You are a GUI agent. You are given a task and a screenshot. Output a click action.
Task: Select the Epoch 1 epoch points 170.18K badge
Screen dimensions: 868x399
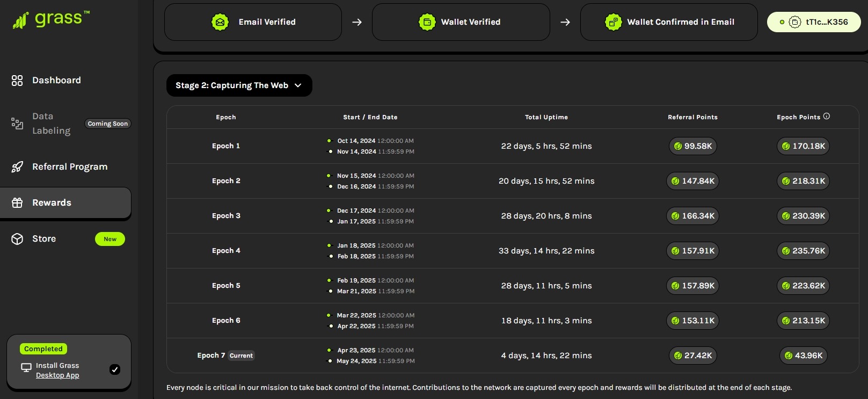click(803, 146)
